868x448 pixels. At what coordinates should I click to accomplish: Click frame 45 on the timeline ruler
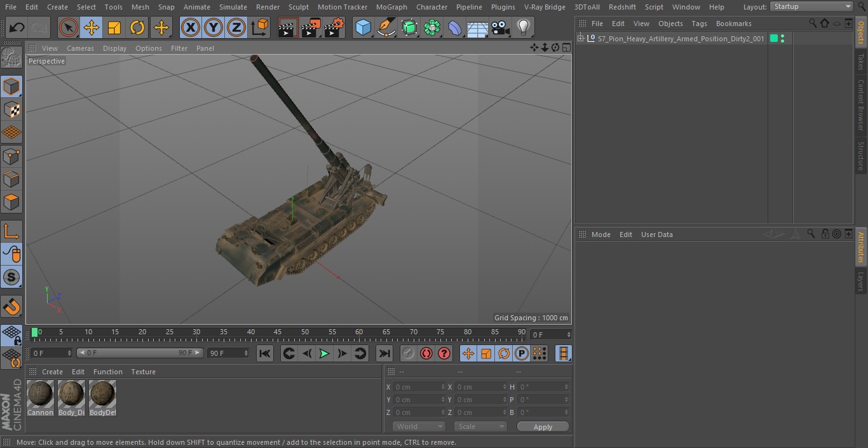[x=278, y=332]
